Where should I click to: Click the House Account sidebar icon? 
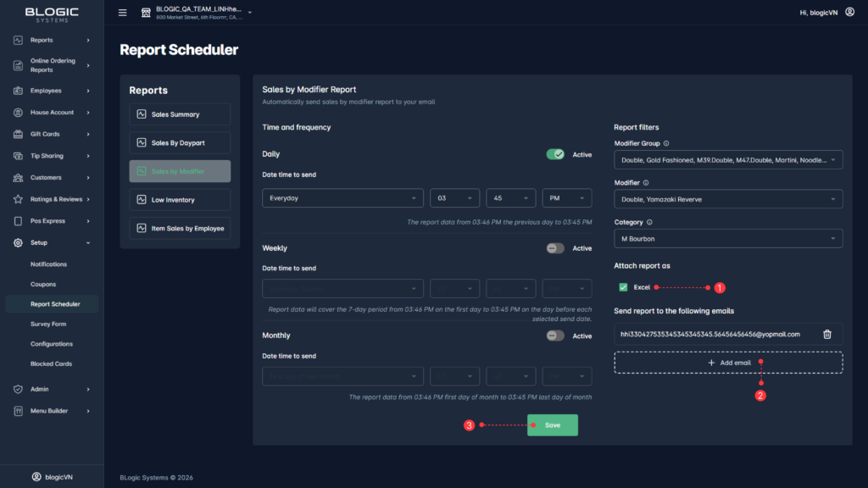19,113
